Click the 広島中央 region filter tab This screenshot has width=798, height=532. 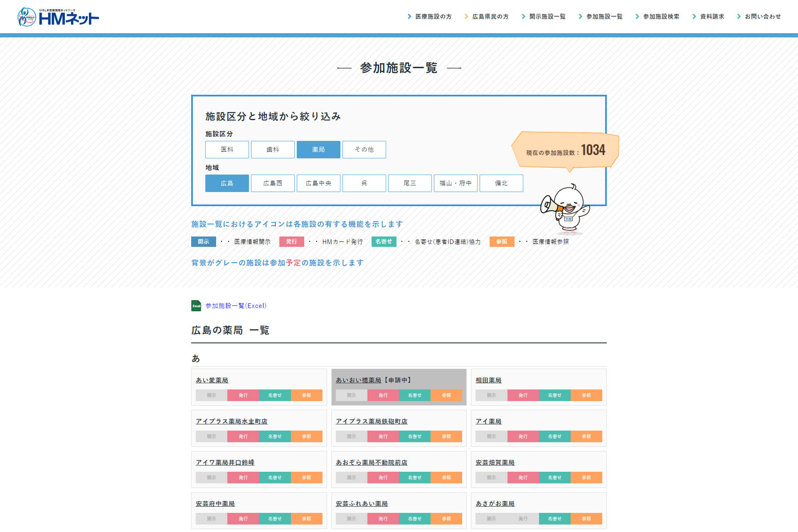point(317,183)
